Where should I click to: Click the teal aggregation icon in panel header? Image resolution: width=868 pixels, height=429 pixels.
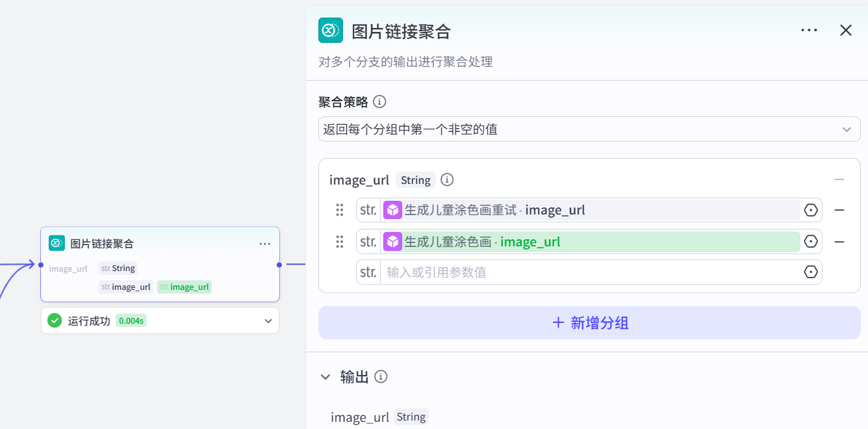[x=331, y=31]
